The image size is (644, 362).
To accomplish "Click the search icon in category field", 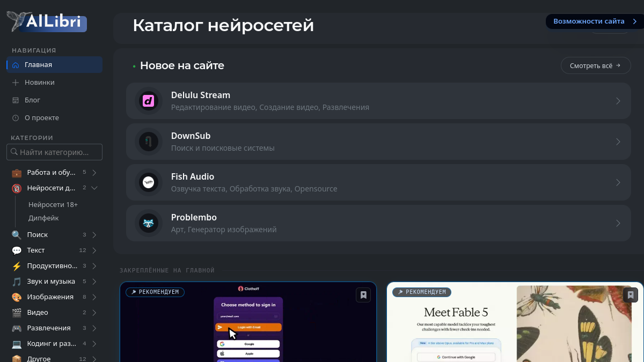I will coord(13,152).
